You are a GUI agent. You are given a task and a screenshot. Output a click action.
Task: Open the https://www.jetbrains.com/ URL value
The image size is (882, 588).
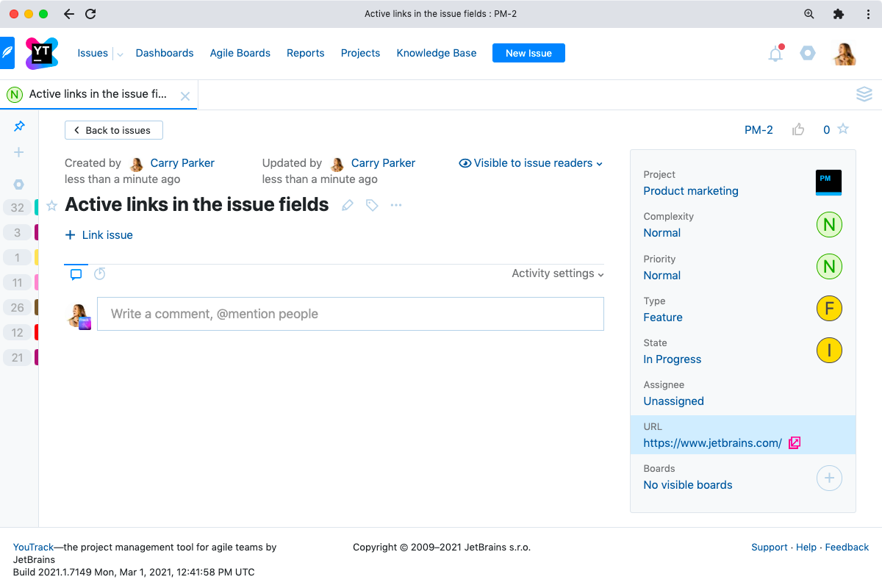(712, 443)
